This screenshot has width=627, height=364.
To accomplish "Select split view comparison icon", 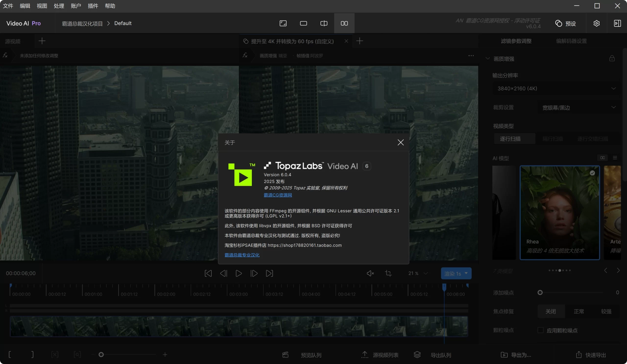I will 324,23.
